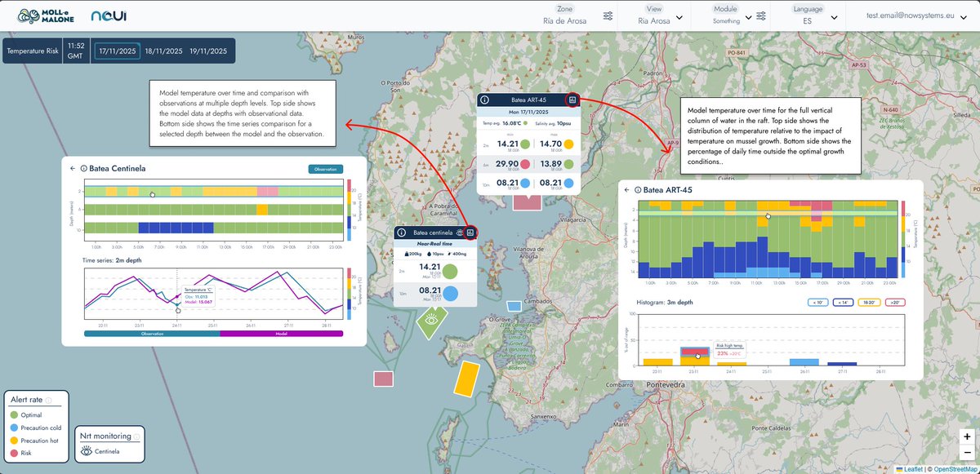The height and width of the screenshot is (474, 980).
Task: Toggle Centinela eye in Nrt monitoring legend
Action: (87, 451)
